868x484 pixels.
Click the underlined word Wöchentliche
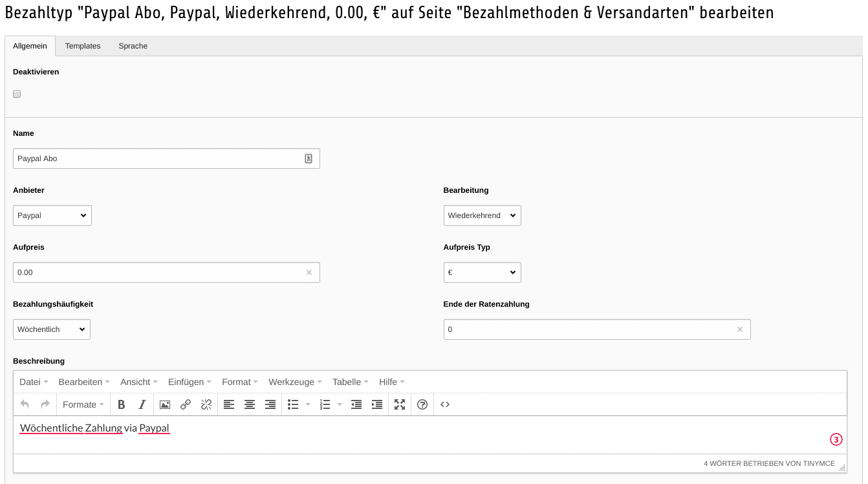click(51, 428)
